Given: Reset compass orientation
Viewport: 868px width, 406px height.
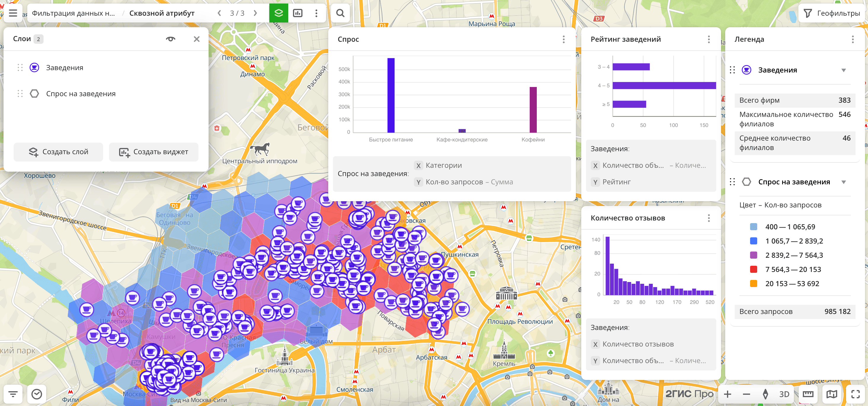Looking at the screenshot, I should coord(765,394).
